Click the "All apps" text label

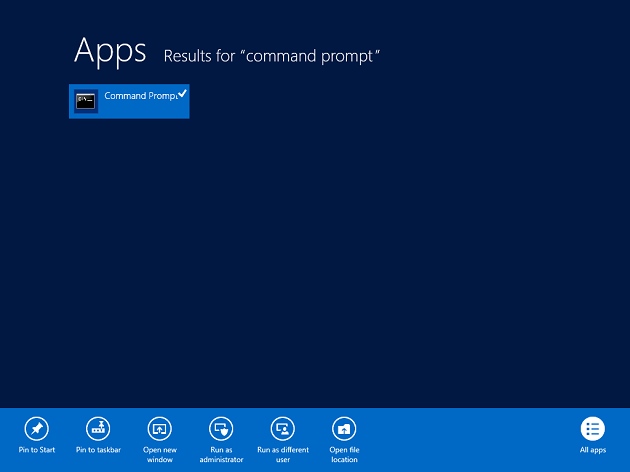(x=593, y=450)
